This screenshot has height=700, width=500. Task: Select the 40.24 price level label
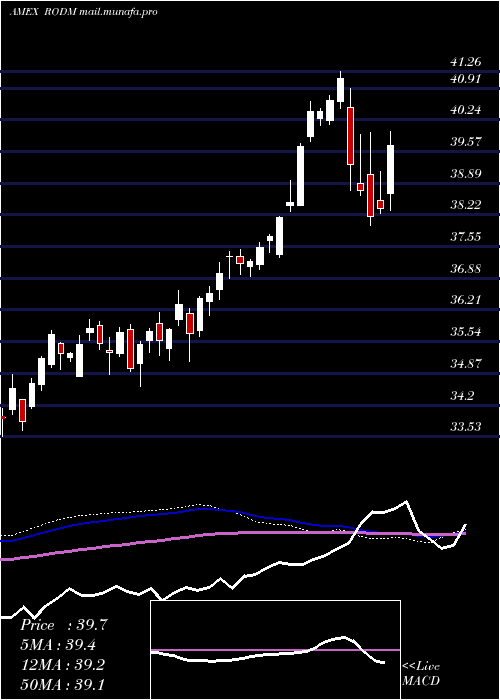tap(466, 110)
